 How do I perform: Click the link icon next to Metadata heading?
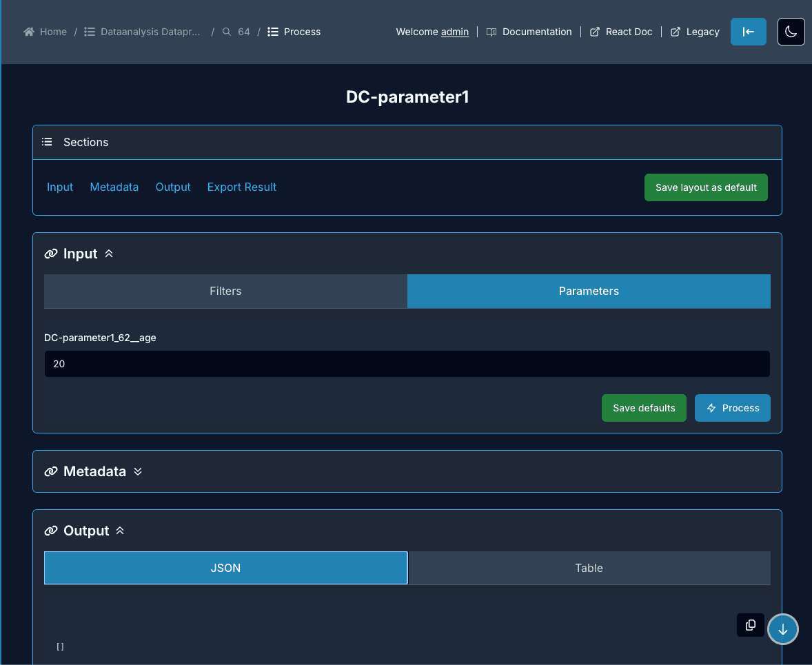coord(51,471)
